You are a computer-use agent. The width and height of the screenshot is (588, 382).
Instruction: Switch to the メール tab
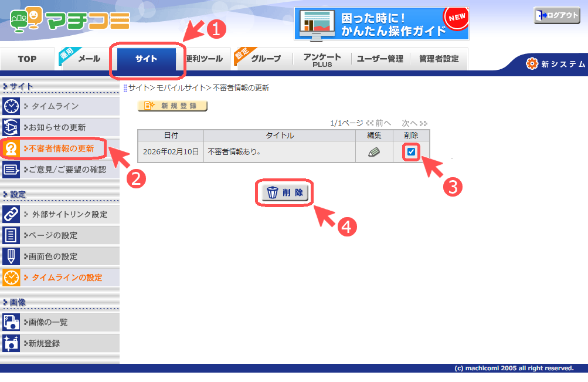point(89,59)
